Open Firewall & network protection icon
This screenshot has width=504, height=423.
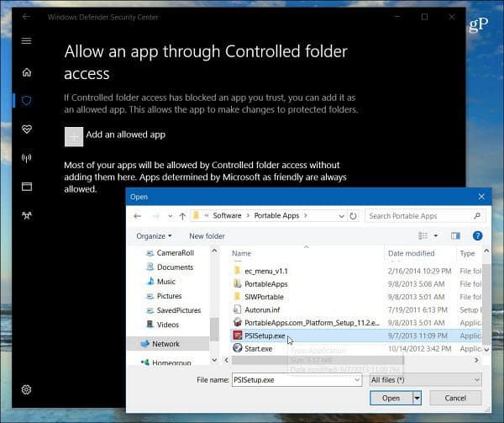pos(27,158)
